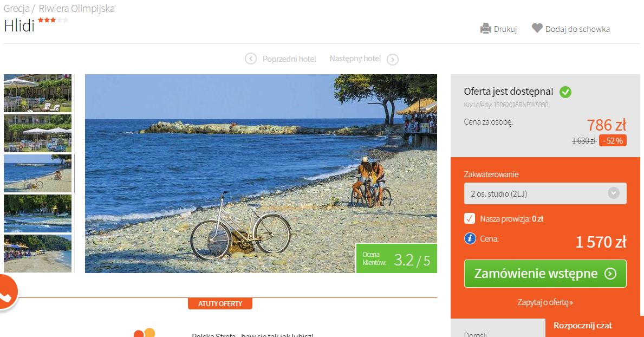Toggle the Nasza prowizja checkbox
This screenshot has width=644, height=337.
tap(470, 219)
